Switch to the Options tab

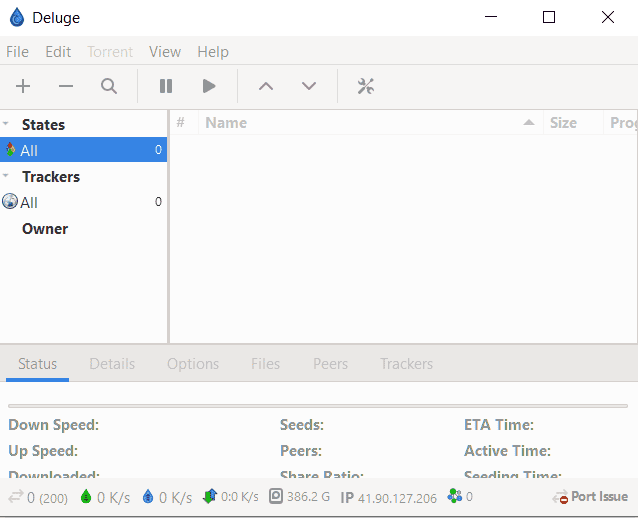click(x=193, y=364)
